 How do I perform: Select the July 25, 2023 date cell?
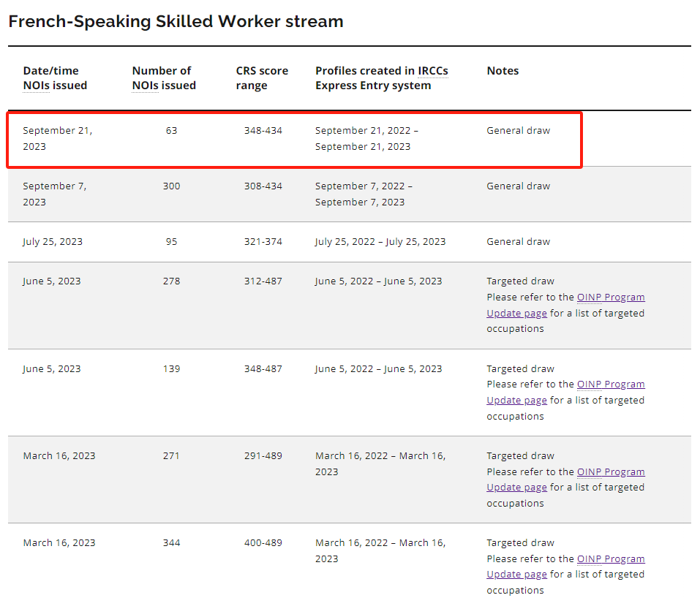click(53, 242)
